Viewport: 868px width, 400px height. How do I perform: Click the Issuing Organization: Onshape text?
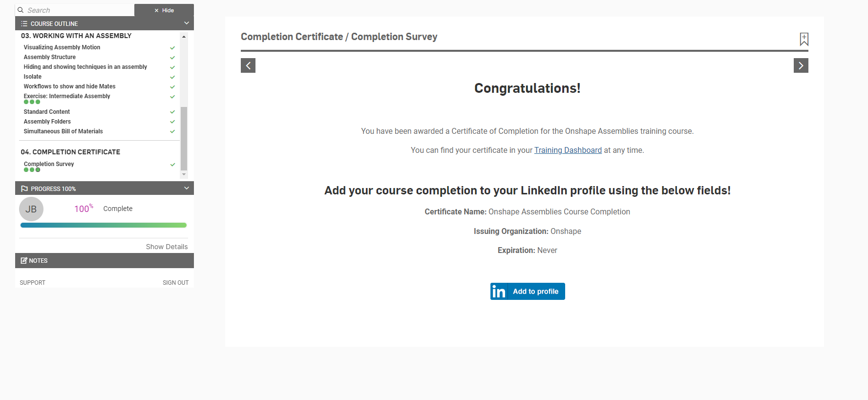528,231
